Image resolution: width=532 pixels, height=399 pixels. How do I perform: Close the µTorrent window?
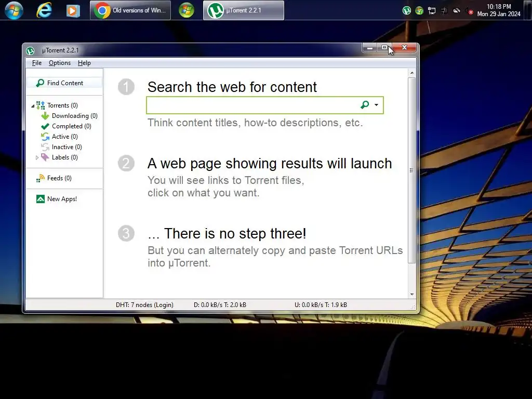(x=404, y=48)
